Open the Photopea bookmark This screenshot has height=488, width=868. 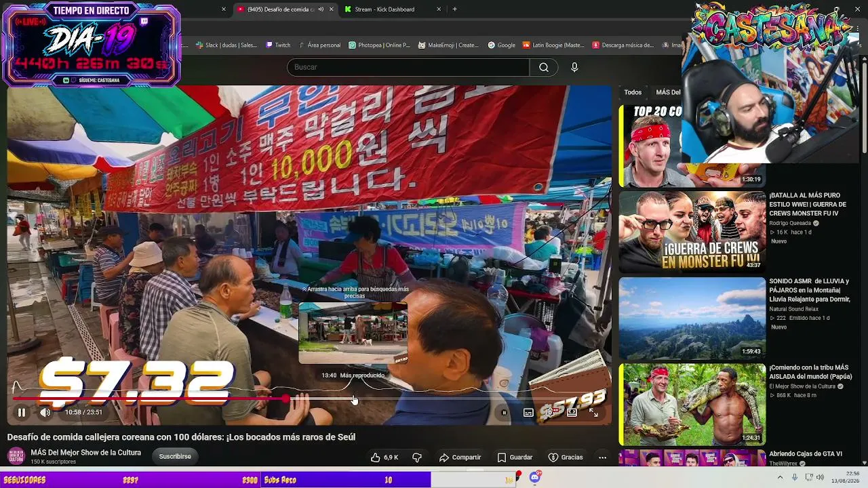[380, 45]
